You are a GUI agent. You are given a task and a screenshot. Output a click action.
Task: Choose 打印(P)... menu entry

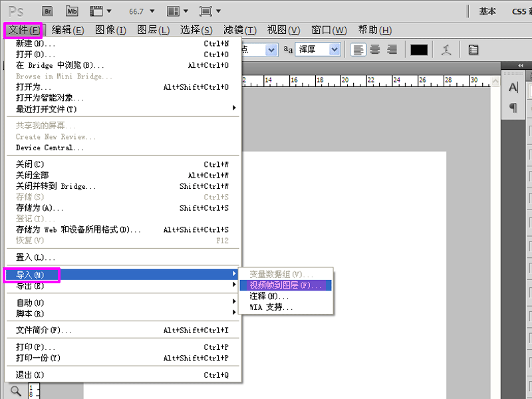pos(123,346)
